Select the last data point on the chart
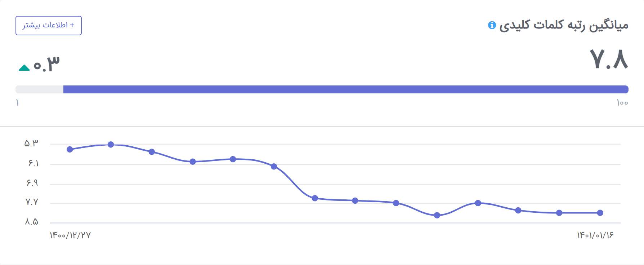 pyautogui.click(x=600, y=213)
